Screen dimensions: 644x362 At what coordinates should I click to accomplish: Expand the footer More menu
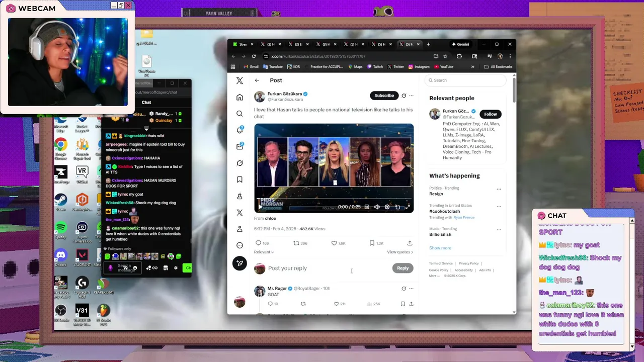click(434, 276)
